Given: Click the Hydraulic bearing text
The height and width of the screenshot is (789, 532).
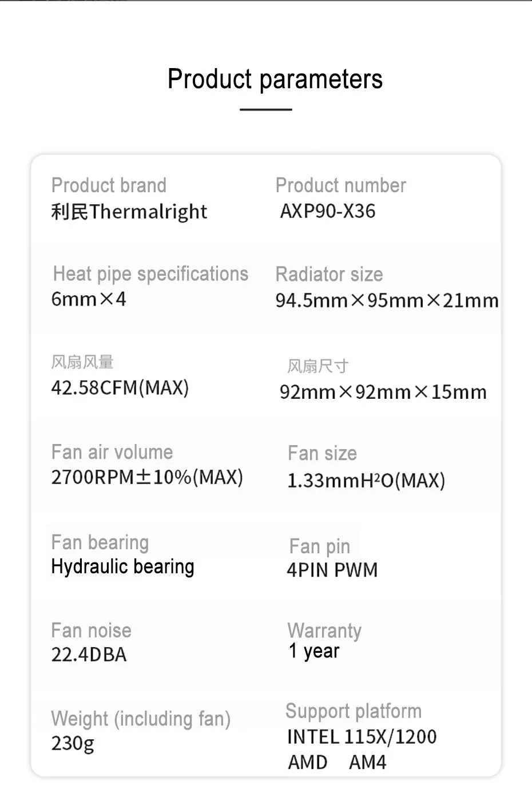Looking at the screenshot, I should [122, 567].
